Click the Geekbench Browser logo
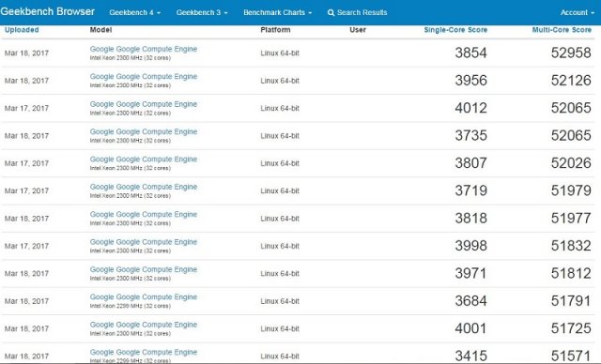601x364 pixels. (48, 11)
